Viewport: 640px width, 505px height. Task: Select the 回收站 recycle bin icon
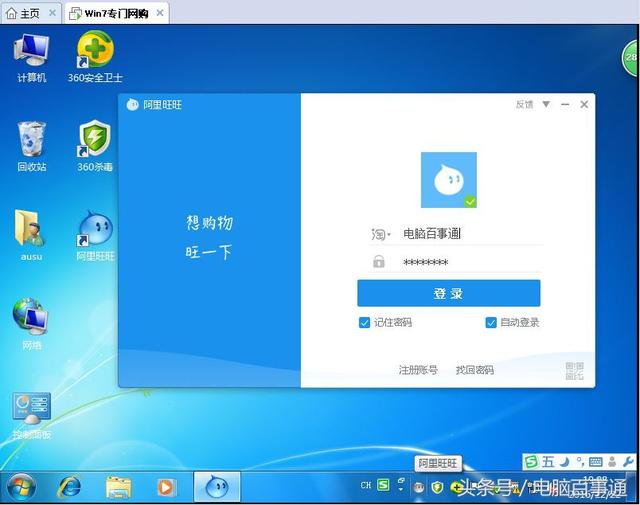click(31, 146)
